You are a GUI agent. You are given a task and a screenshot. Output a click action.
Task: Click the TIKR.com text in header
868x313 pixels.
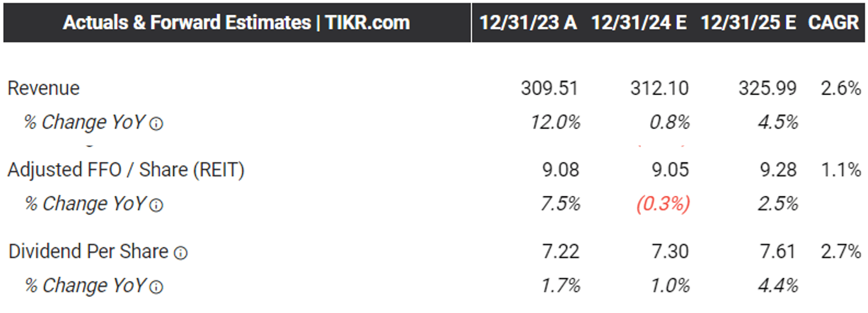(368, 22)
